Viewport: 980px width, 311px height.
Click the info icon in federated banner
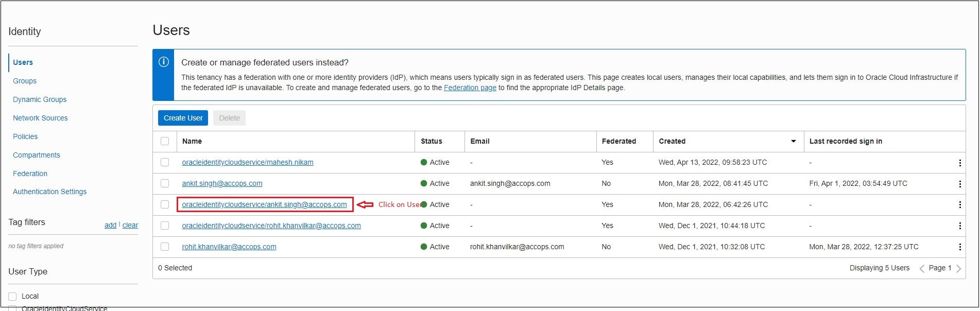coord(164,62)
